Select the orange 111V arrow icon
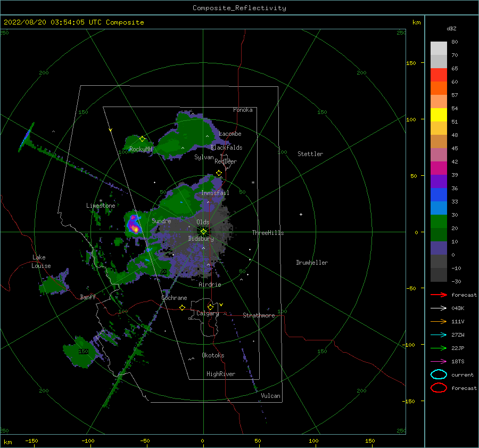 [439, 321]
